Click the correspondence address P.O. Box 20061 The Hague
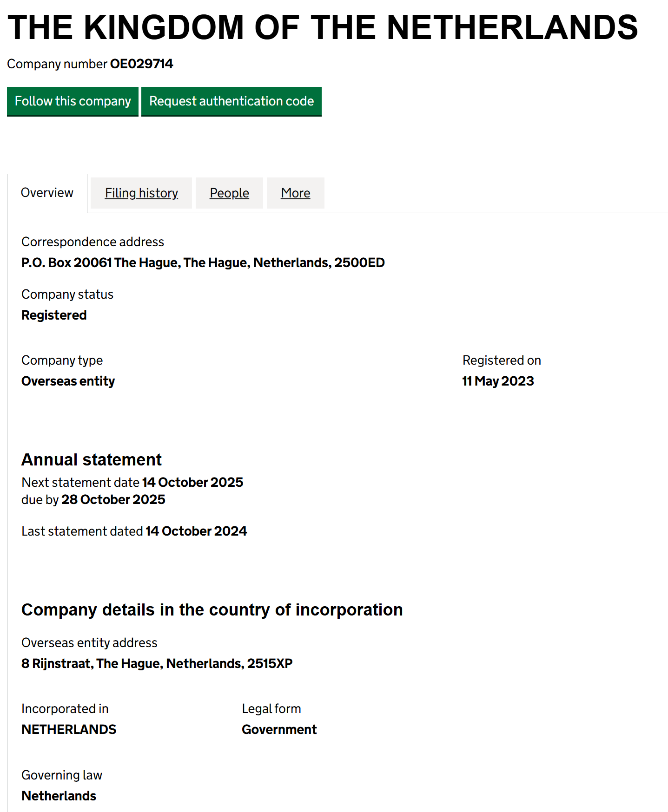668x812 pixels. (203, 263)
